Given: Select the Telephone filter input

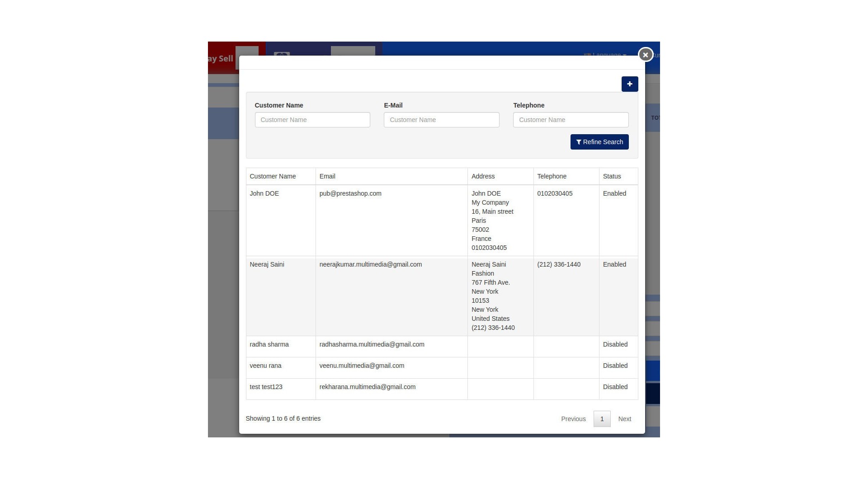Looking at the screenshot, I should 571,120.
